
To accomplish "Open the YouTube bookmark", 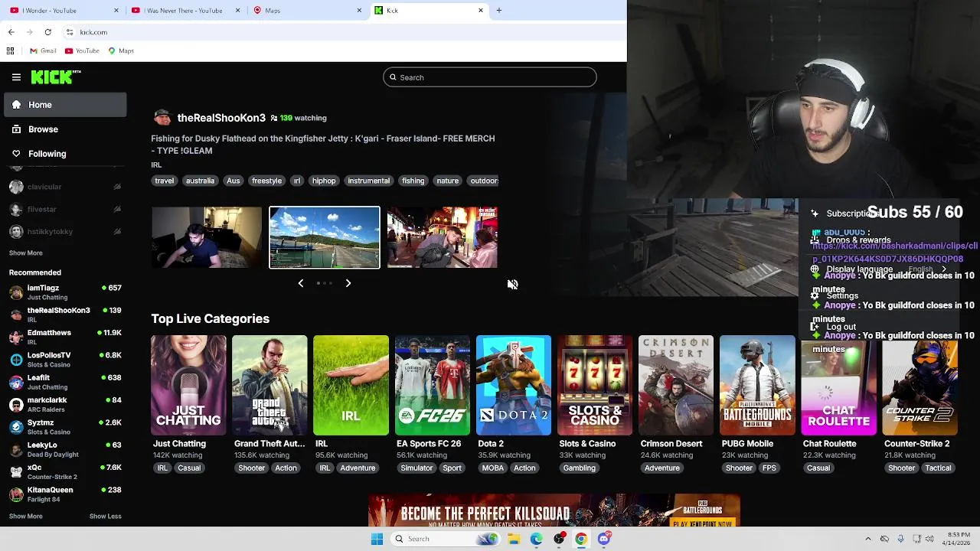I will tap(82, 51).
